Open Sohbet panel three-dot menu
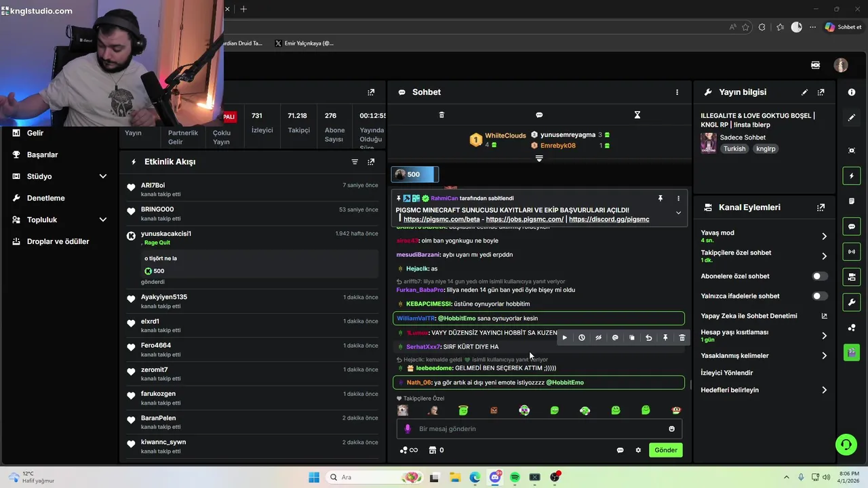Viewport: 868px width, 488px height. coord(677,92)
